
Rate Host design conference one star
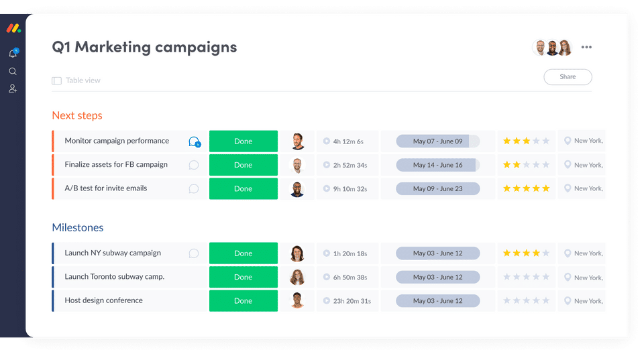(x=507, y=301)
